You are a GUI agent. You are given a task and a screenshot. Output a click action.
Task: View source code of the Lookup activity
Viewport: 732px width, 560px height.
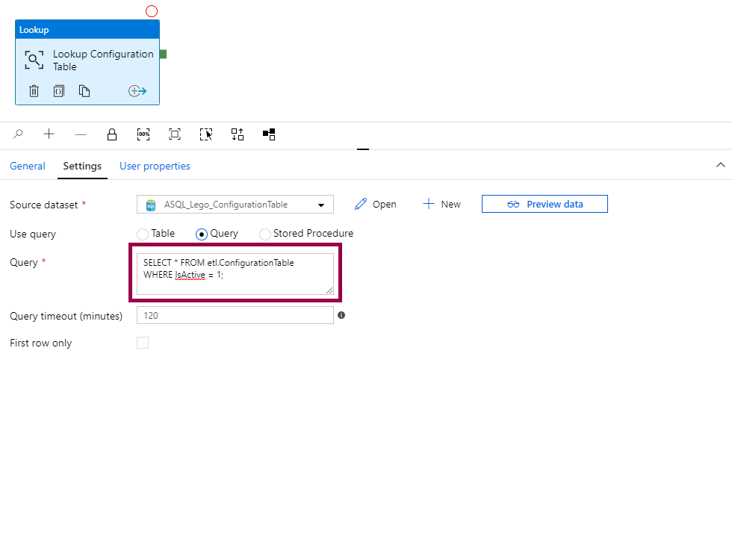[x=59, y=91]
